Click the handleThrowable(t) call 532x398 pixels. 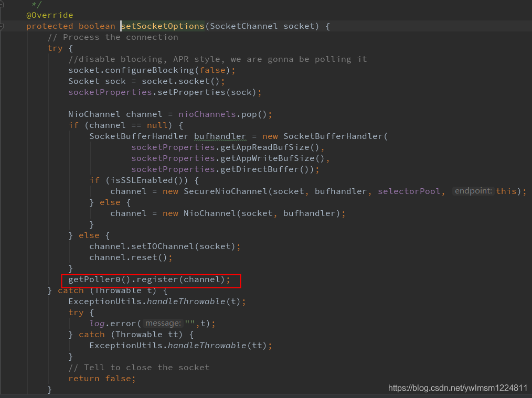(194, 302)
